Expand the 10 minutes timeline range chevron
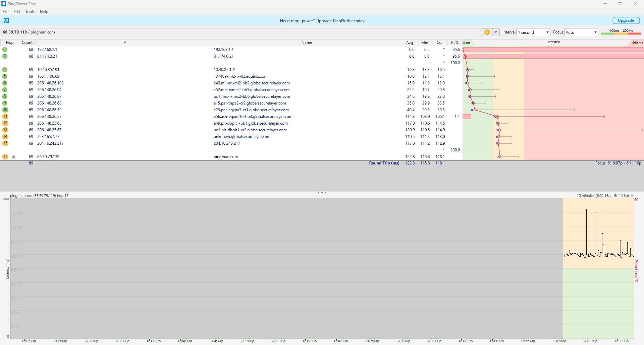The width and height of the screenshot is (644, 345). click(x=632, y=196)
